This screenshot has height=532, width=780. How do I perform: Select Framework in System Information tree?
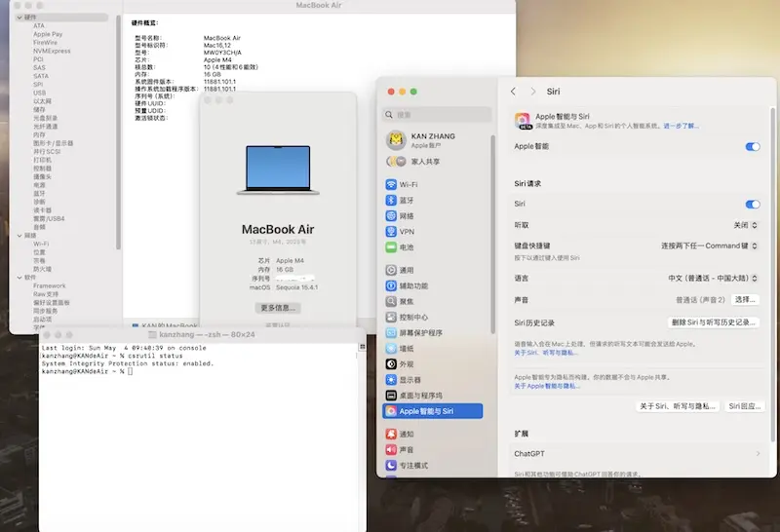[50, 285]
